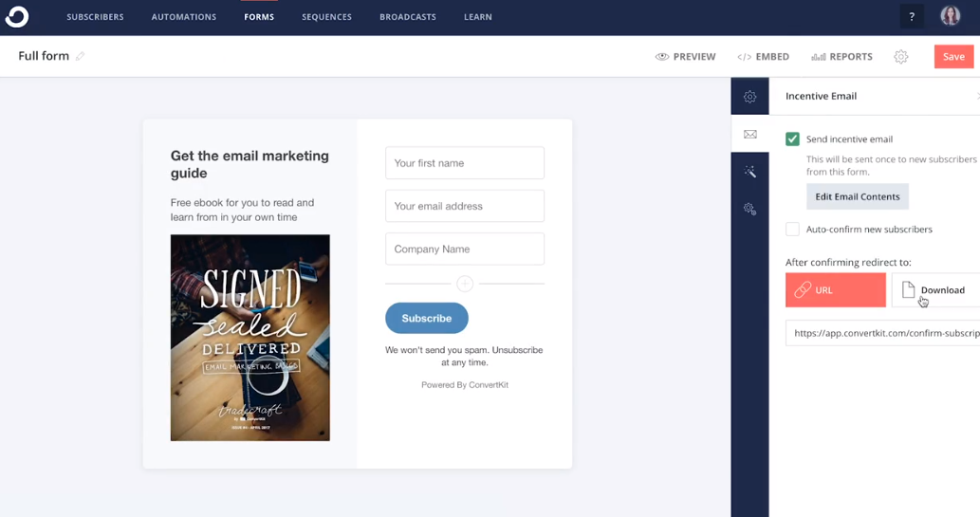
Task: Click the We won't send you spam text
Action: pos(464,356)
